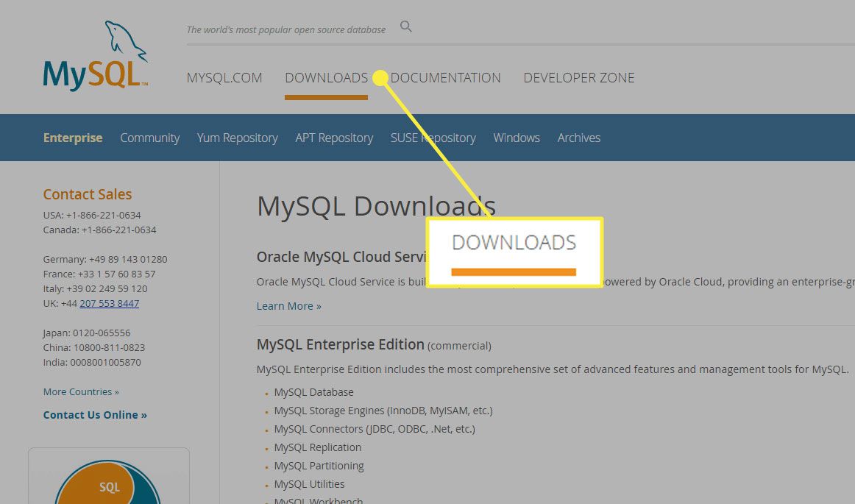This screenshot has width=855, height=504.
Task: Click the Japan: 0120-065556 line
Action: (87, 333)
